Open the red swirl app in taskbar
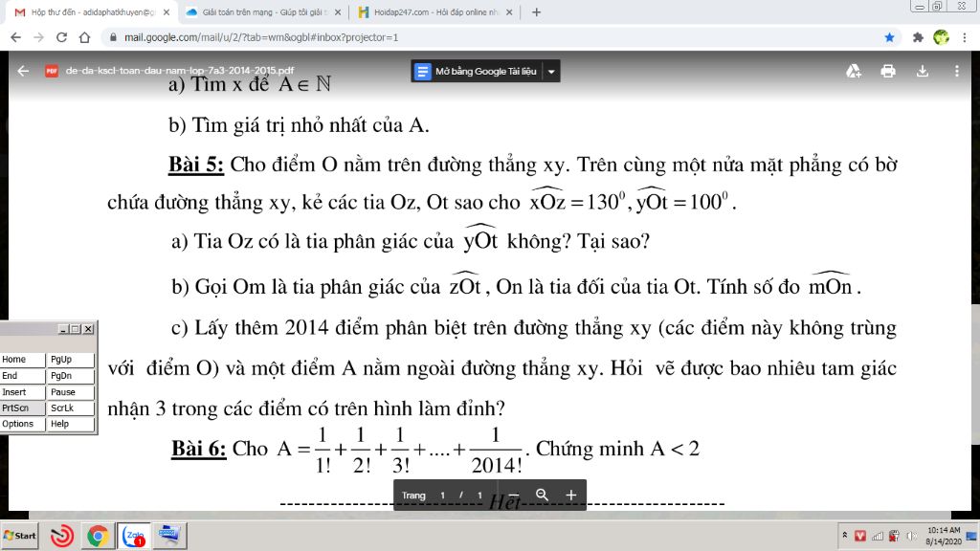 62,536
